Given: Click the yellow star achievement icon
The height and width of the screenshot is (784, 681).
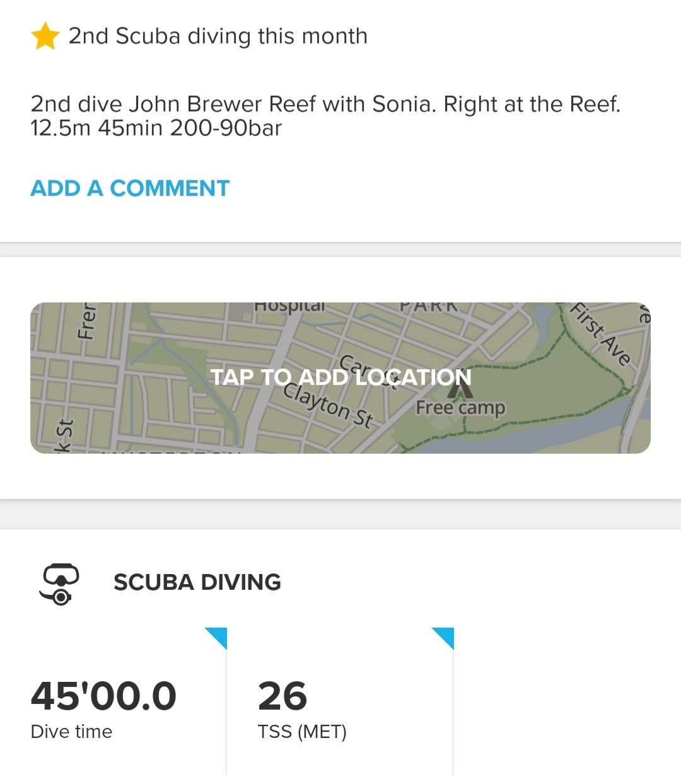Looking at the screenshot, I should pyautogui.click(x=45, y=37).
